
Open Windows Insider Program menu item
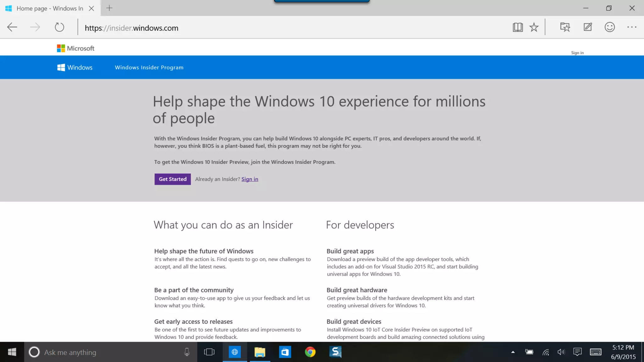click(x=149, y=68)
